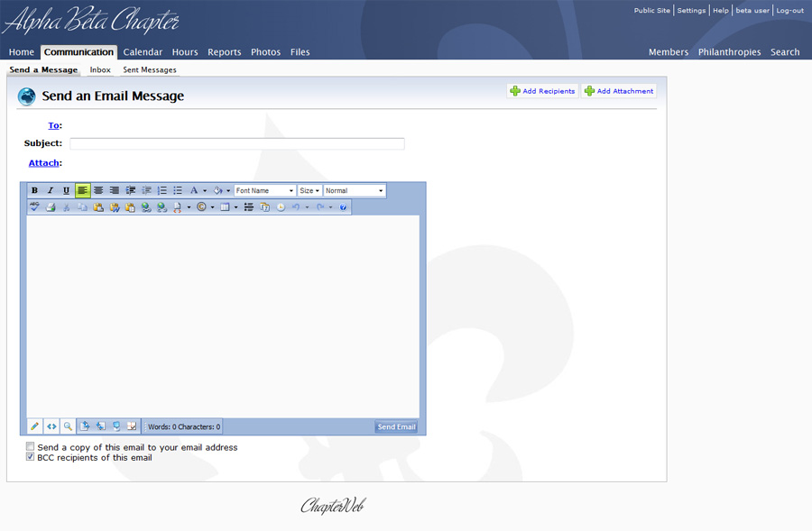The image size is (812, 531).
Task: Open the Log-out link
Action: [789, 10]
